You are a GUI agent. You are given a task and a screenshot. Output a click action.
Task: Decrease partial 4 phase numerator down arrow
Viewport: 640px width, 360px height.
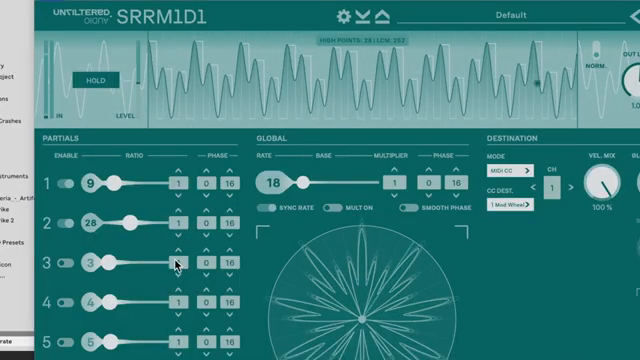(x=206, y=315)
